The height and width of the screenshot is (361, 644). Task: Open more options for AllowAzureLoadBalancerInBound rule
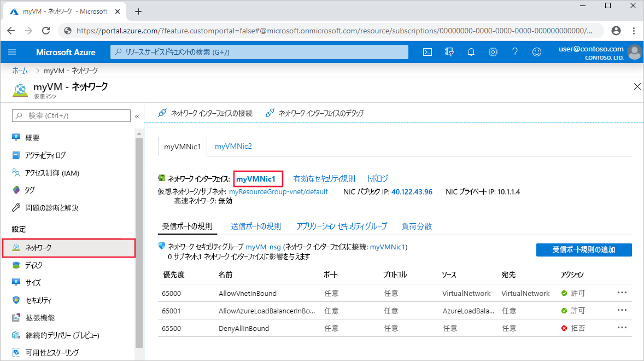click(x=622, y=310)
